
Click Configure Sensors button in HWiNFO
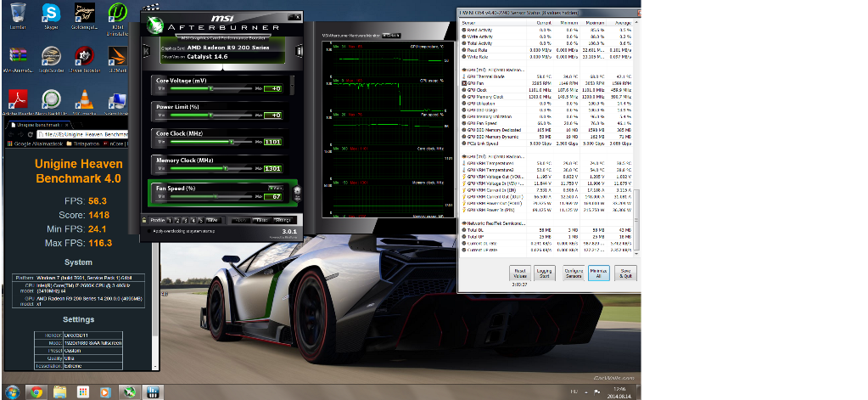coord(573,273)
